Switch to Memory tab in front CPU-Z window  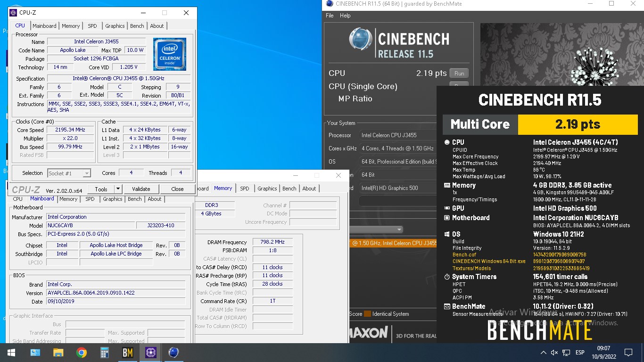click(x=71, y=26)
